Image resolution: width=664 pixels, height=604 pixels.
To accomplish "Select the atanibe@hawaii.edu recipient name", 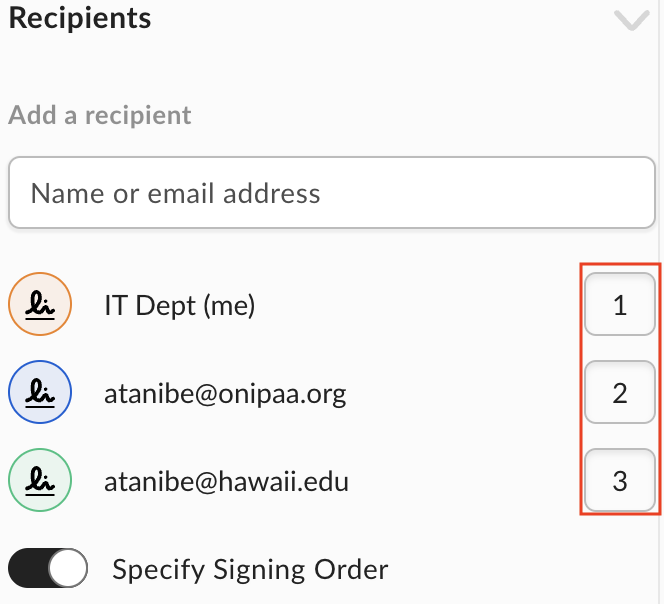I will click(227, 482).
